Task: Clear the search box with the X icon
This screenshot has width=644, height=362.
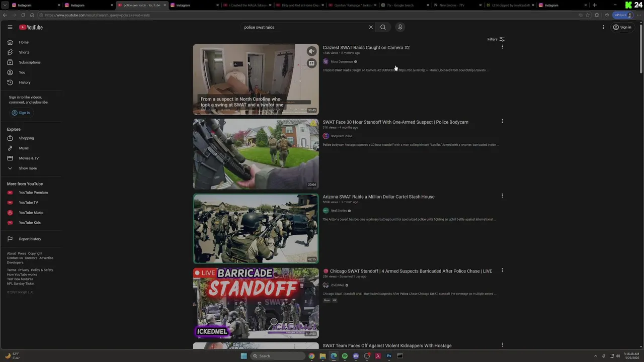Action: [x=371, y=27]
